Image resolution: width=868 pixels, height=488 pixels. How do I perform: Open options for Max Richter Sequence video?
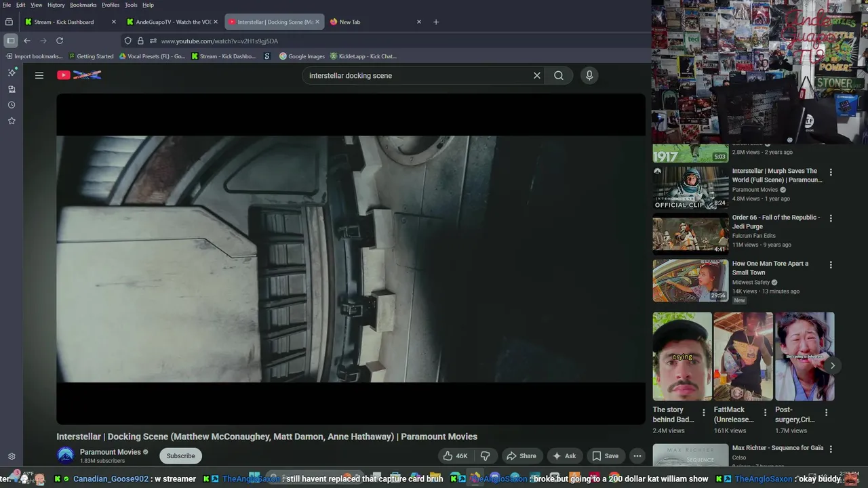(x=831, y=449)
